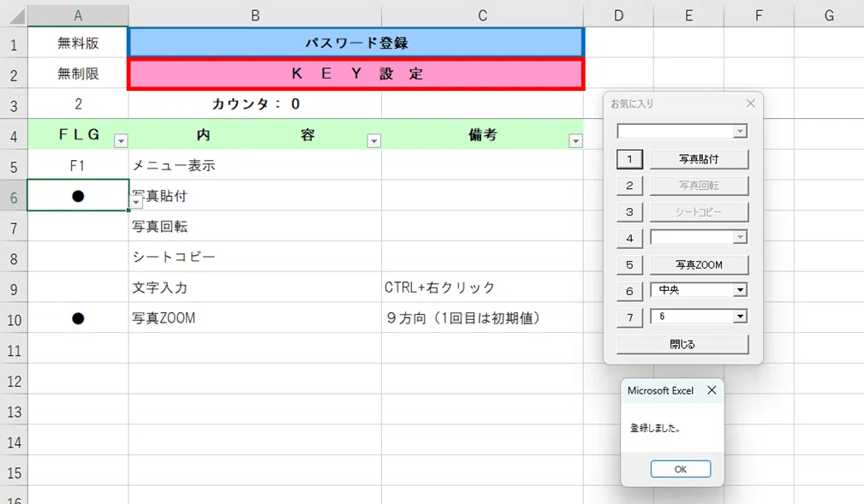864x504 pixels.
Task: Open cell A6 validation dropdown arrow
Action: [x=136, y=202]
